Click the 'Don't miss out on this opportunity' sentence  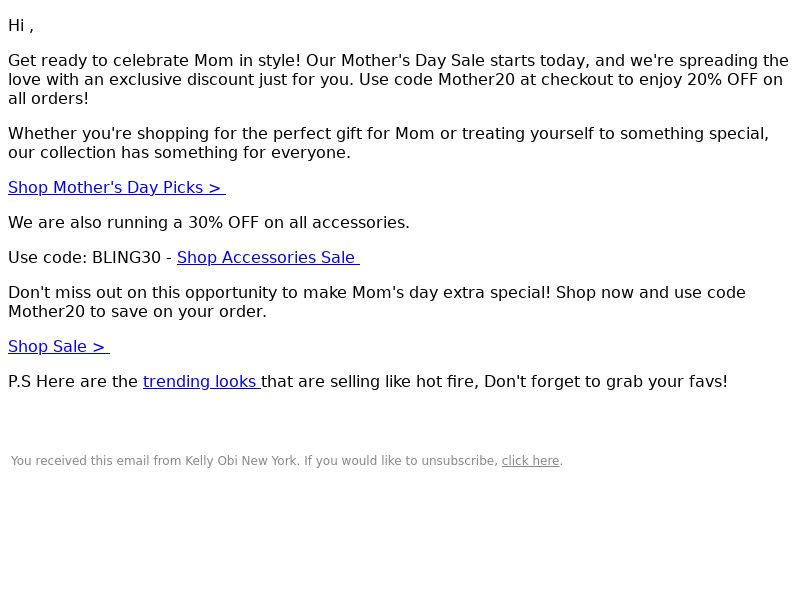pos(279,293)
